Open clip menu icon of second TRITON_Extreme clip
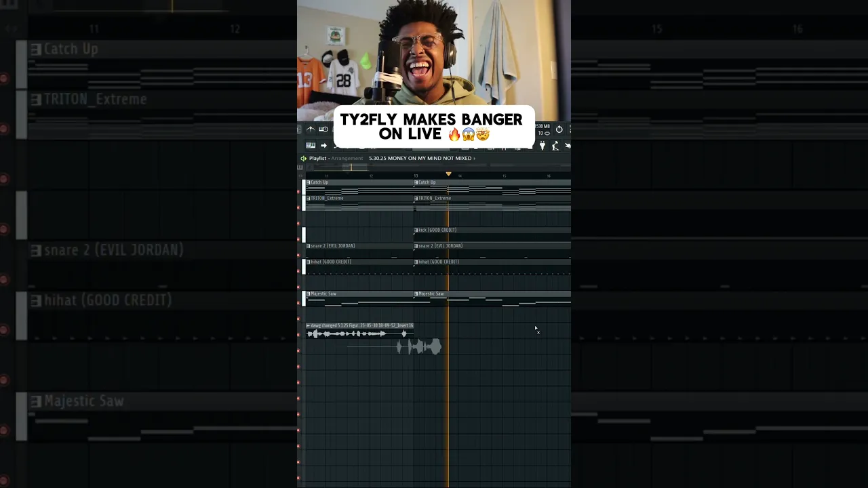 416,199
